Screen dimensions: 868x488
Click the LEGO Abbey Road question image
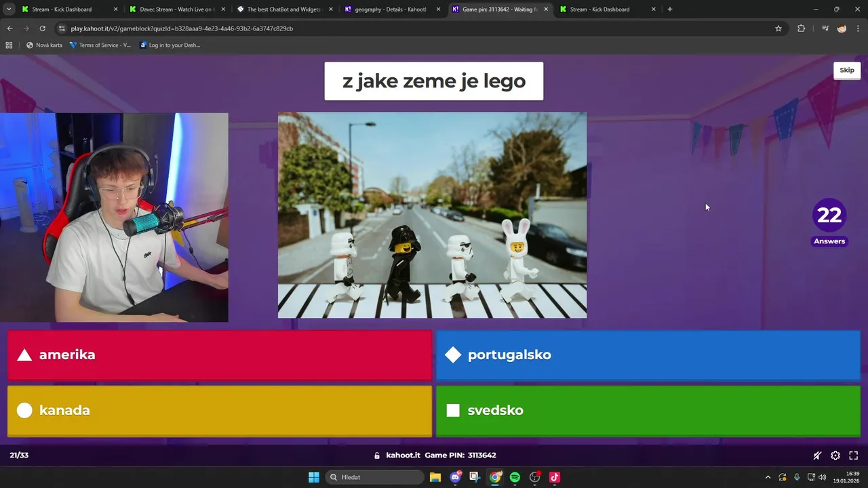[432, 215]
